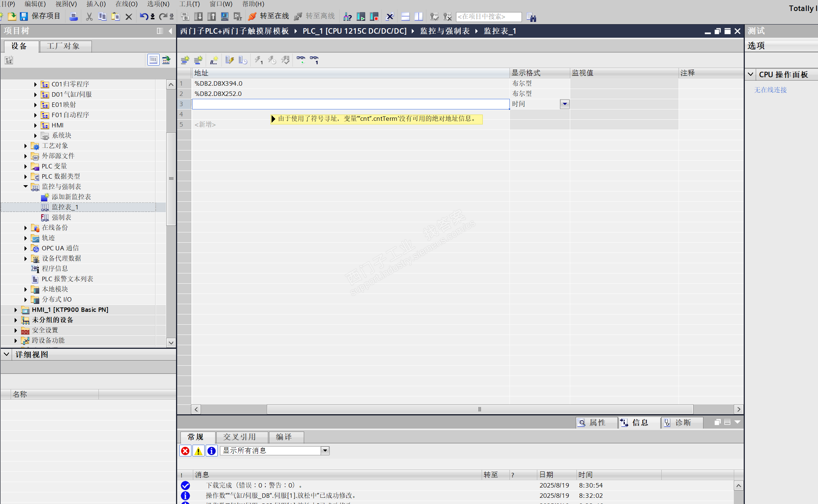The height and width of the screenshot is (504, 818).
Task: Click the Cut scissors icon
Action: pos(89,16)
